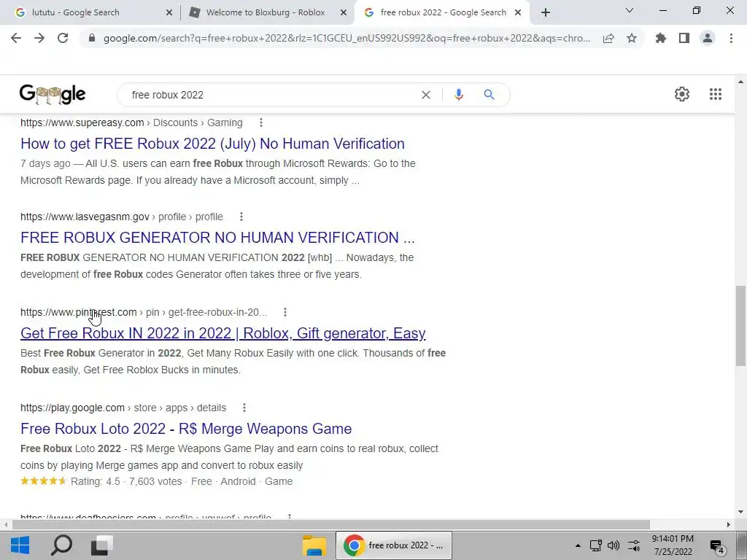Viewport: 747px width, 560px height.
Task: Open tab search dropdown chevron
Action: pos(630,10)
